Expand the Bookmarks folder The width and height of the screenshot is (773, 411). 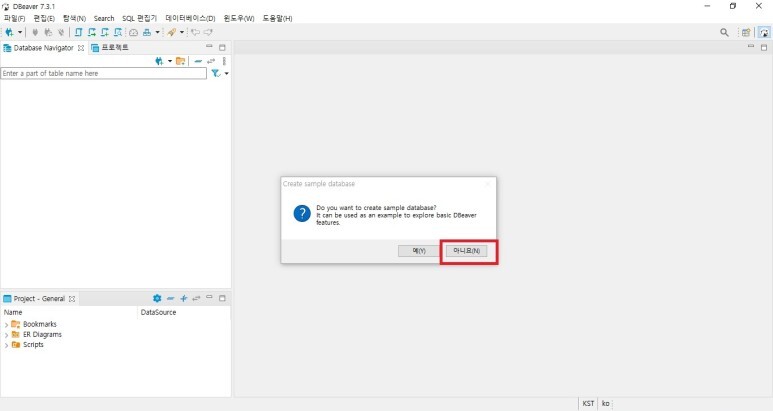coord(6,324)
